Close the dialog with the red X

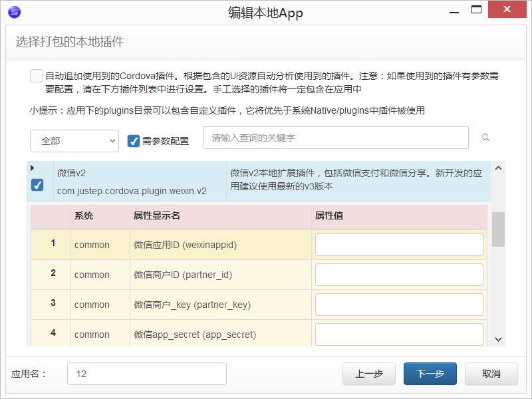[507, 10]
